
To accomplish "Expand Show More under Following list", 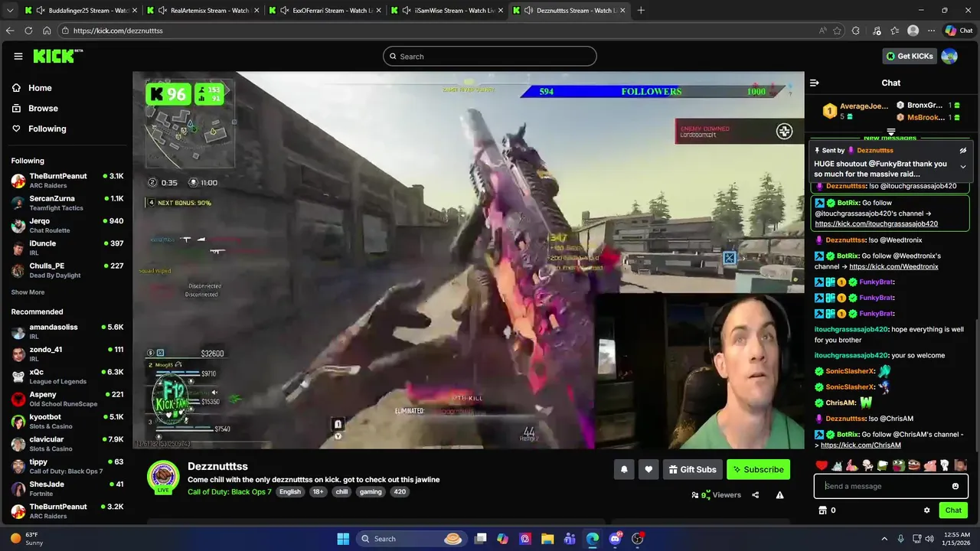I will [x=28, y=292].
